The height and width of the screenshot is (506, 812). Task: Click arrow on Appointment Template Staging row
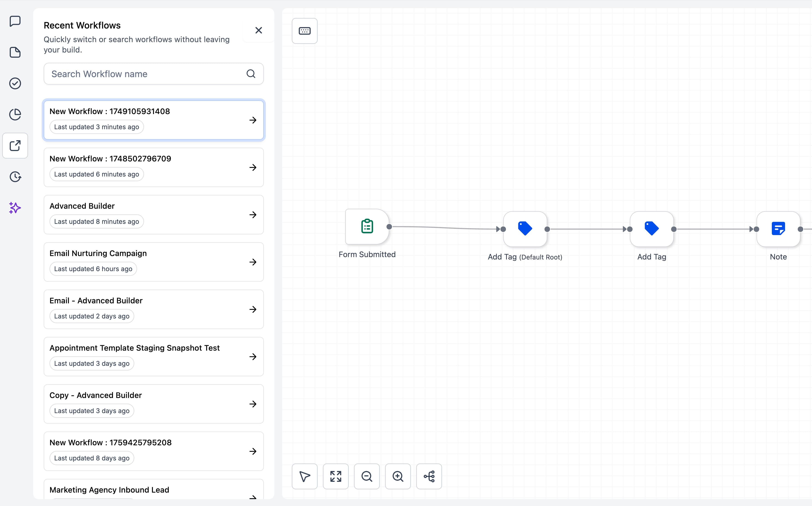point(253,357)
